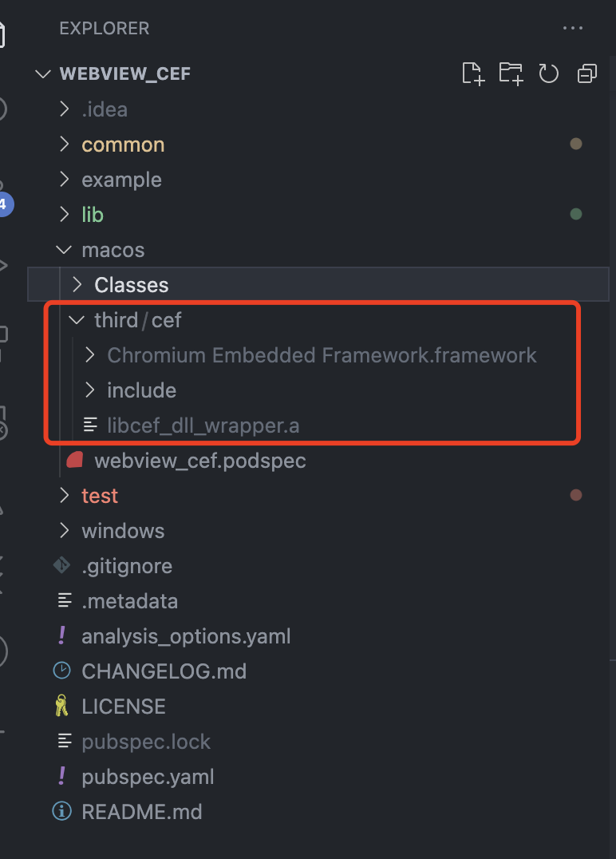616x859 pixels.
Task: Click the EXPLORER panel header
Action: pos(104,28)
